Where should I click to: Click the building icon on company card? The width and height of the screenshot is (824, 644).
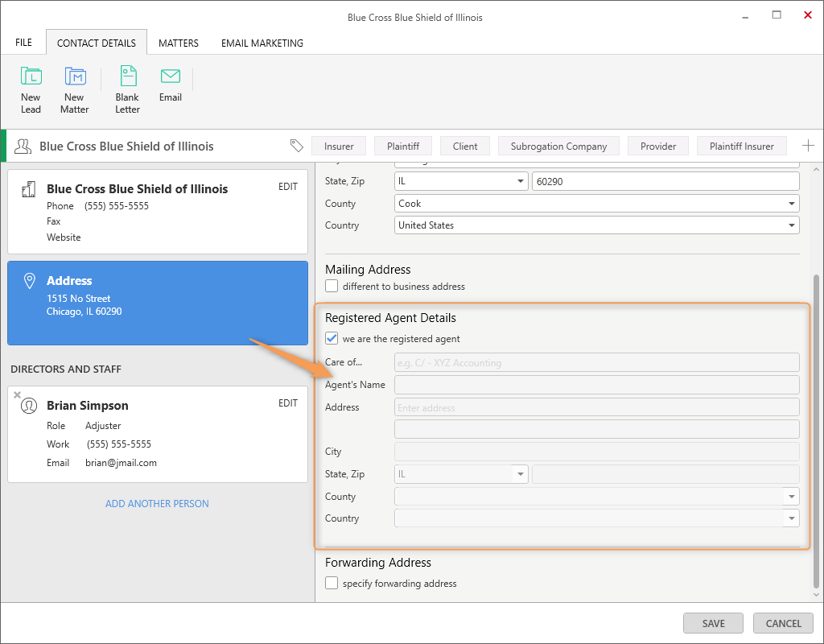tap(29, 189)
